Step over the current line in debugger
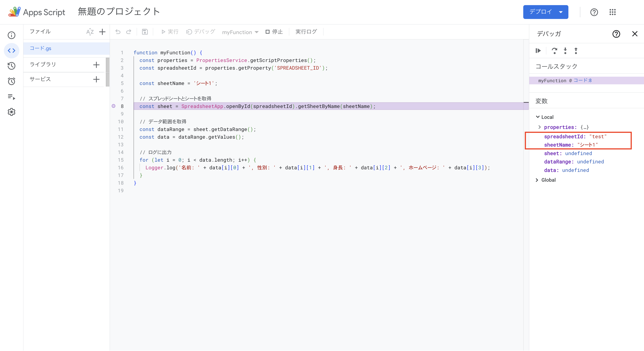This screenshot has height=351, width=644. pos(555,51)
